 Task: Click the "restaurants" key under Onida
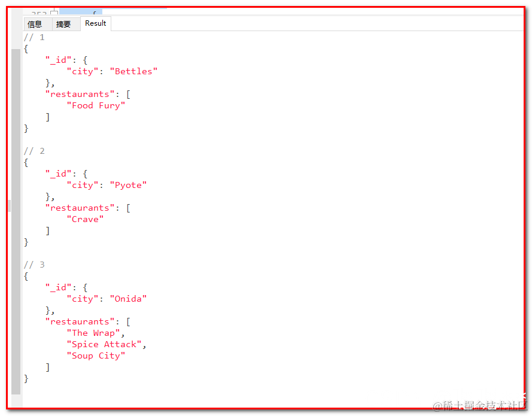(x=80, y=321)
